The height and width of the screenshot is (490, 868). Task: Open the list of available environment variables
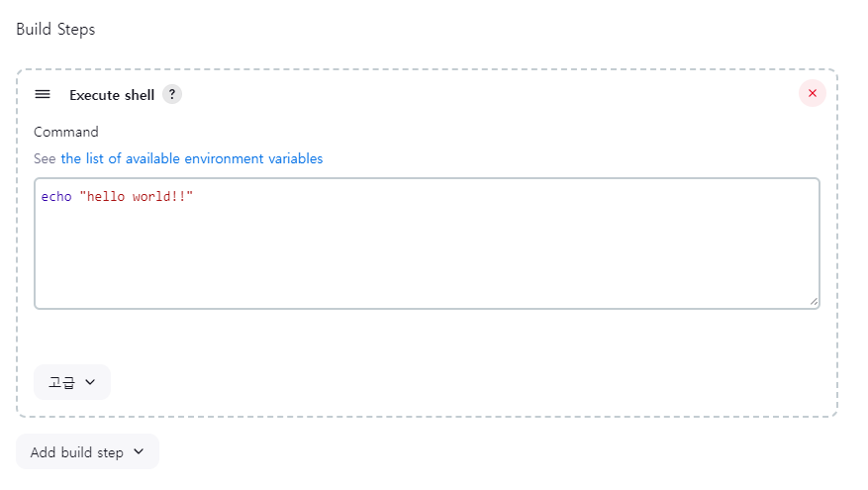point(192,159)
